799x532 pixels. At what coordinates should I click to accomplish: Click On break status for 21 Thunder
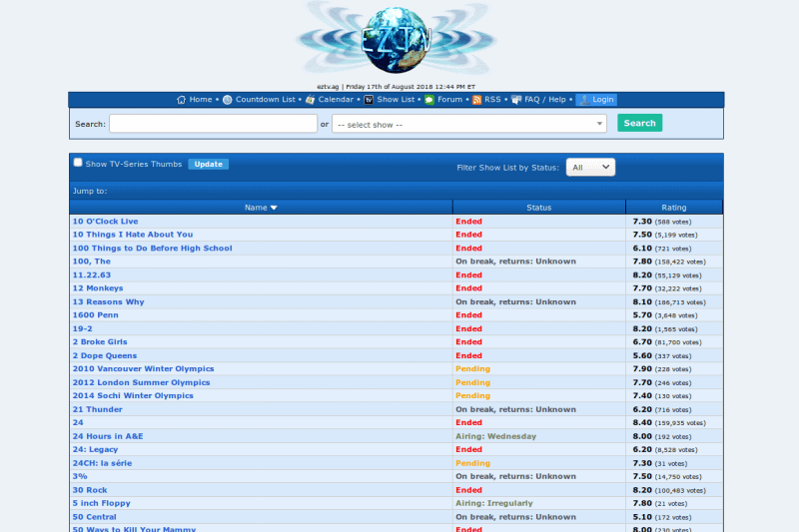tap(515, 409)
